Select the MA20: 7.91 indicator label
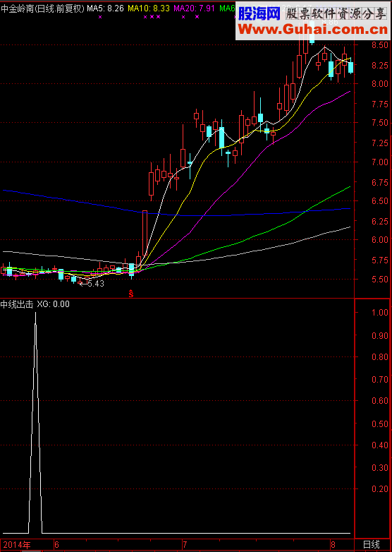 click(195, 8)
